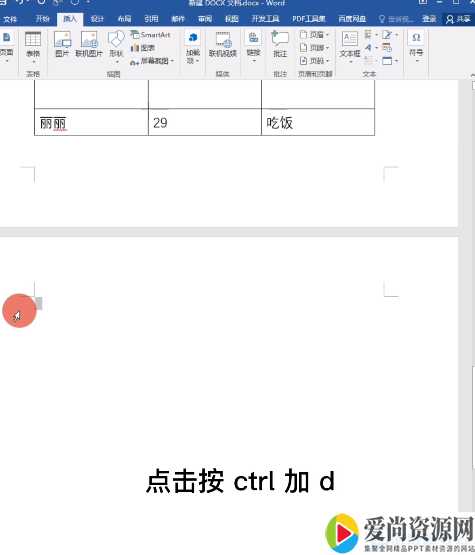Viewport: 475px width, 555px height.
Task: Open the 文本框 (Text Box) dropdown
Action: 350,47
